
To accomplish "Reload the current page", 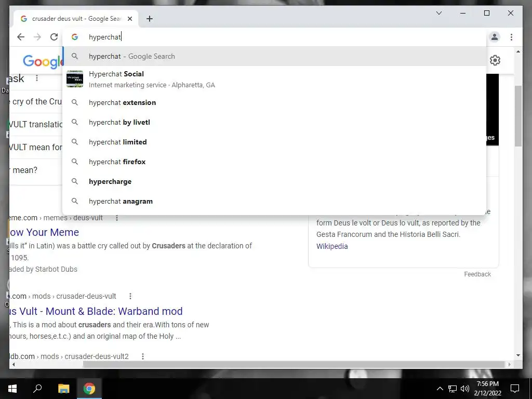I will (54, 37).
